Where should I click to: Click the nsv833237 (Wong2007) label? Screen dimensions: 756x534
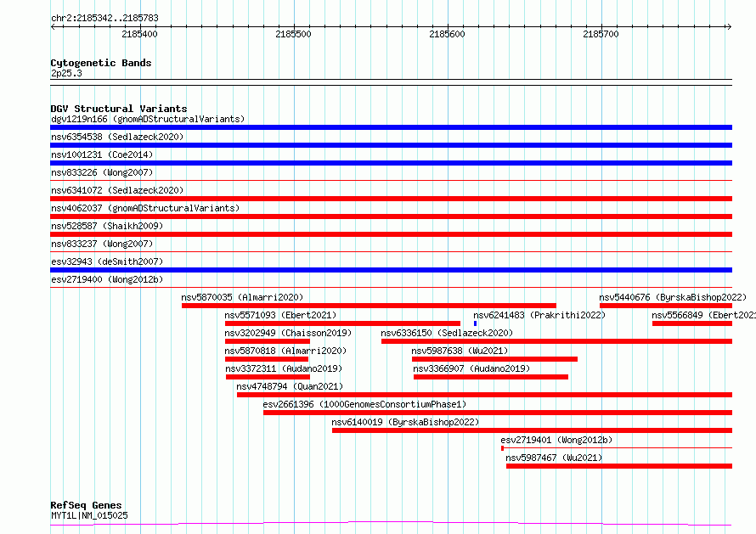[x=102, y=244]
